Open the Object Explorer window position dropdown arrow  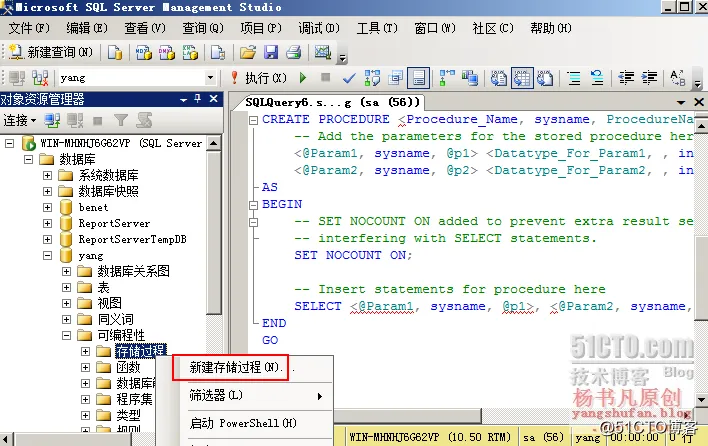[x=183, y=99]
